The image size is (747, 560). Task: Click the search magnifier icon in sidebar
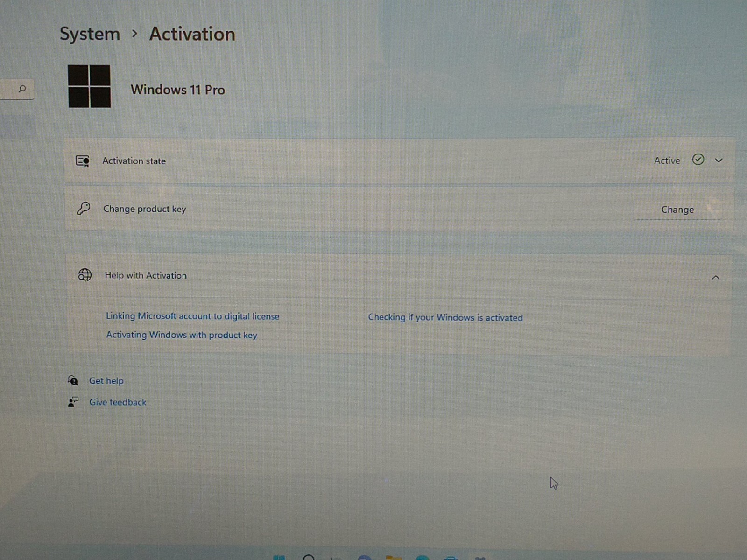[x=22, y=89]
